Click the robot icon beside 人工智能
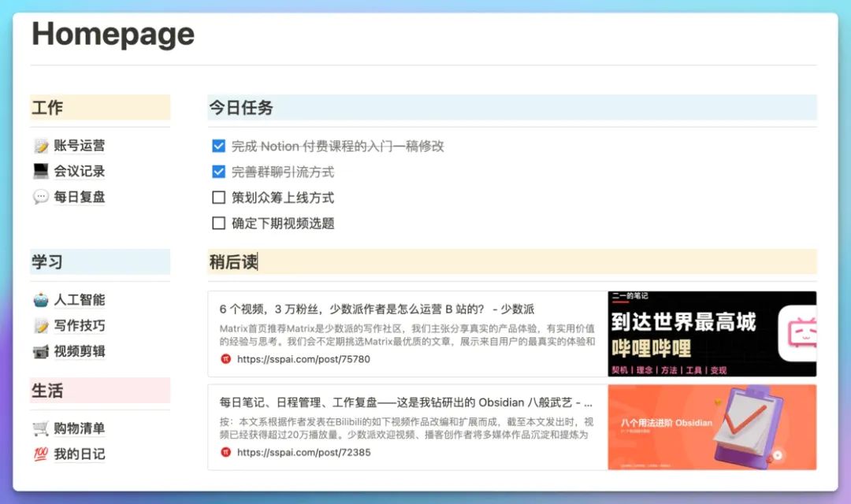The height and width of the screenshot is (504, 851). click(41, 300)
